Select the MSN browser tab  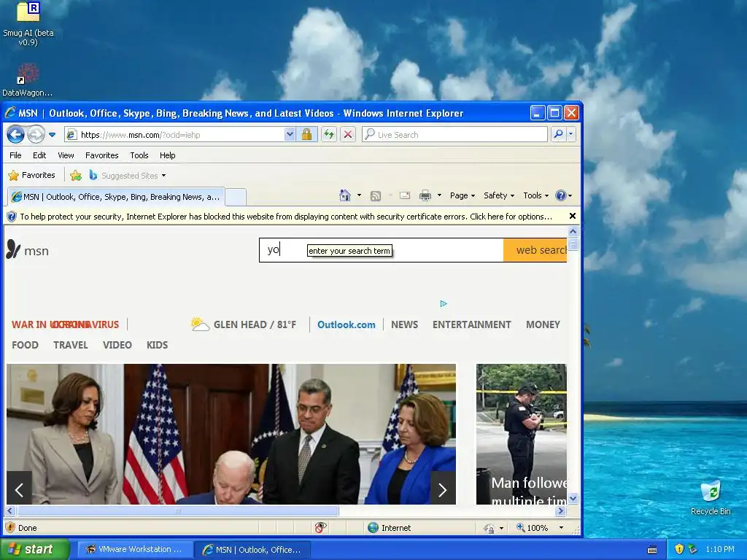pos(116,197)
